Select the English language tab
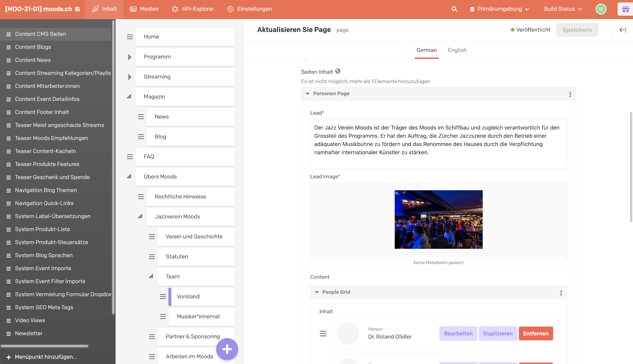 click(x=457, y=50)
